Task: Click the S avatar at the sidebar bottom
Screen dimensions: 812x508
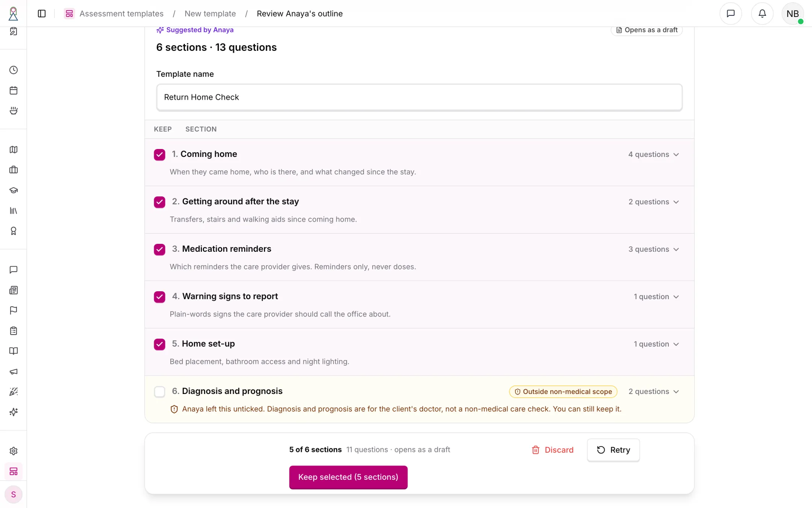Action: [14, 494]
